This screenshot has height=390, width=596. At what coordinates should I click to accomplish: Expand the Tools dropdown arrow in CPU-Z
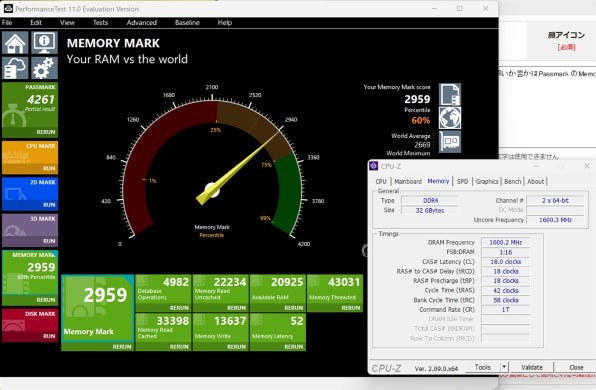click(x=504, y=367)
